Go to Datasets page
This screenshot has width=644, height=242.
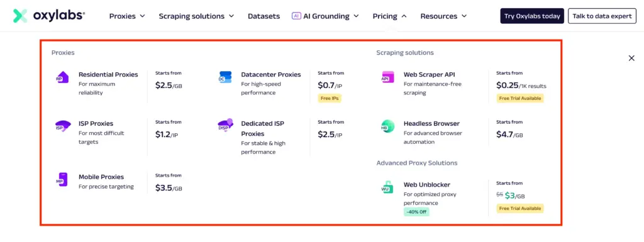[x=264, y=16]
